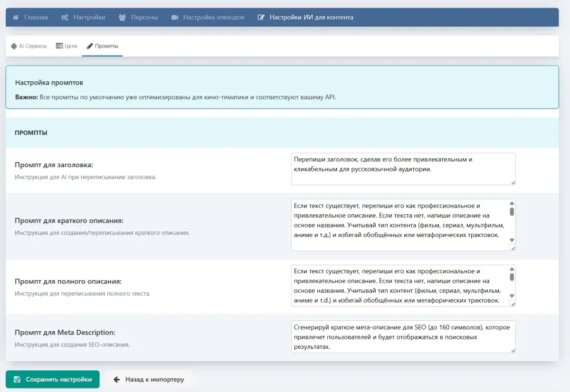This screenshot has height=392, width=570.
Task: Click the gears icon beside Настройки
Action: (x=65, y=18)
